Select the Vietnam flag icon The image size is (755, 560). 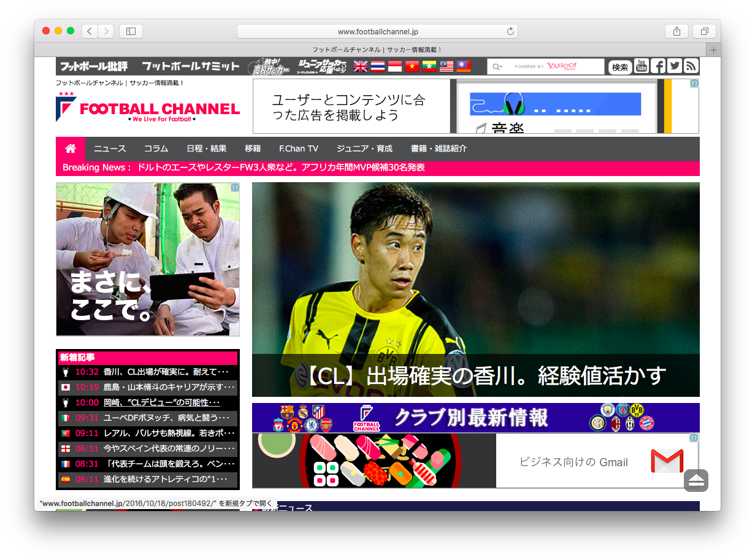pos(412,66)
